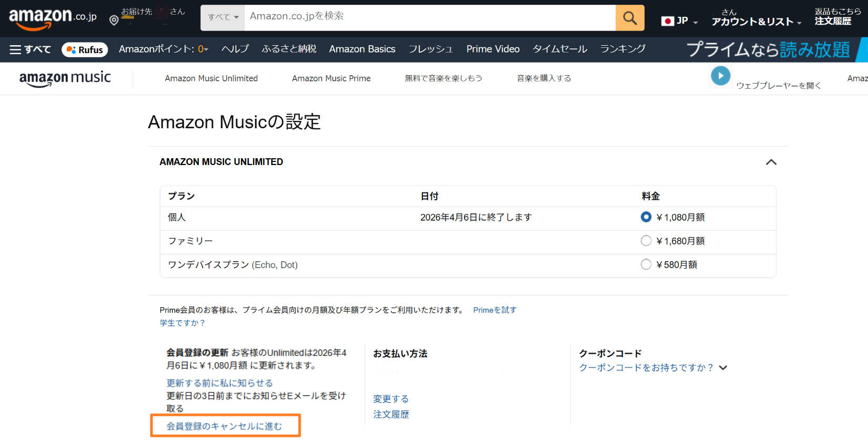The image size is (868, 441).
Task: Click the orange search magnifier button
Action: (629, 18)
